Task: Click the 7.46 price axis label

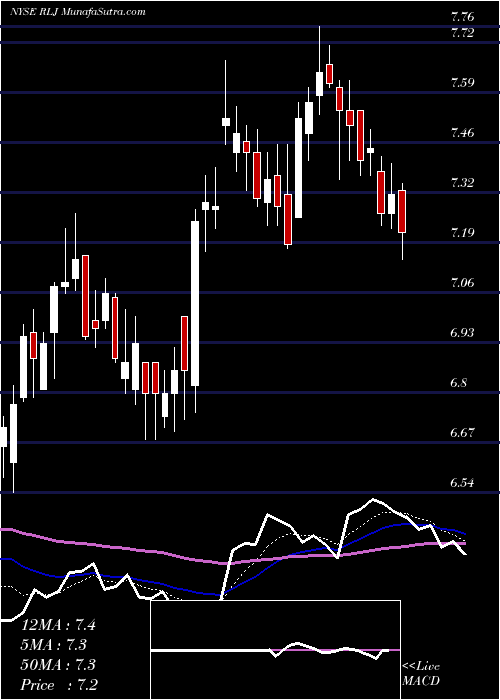Action: click(462, 133)
